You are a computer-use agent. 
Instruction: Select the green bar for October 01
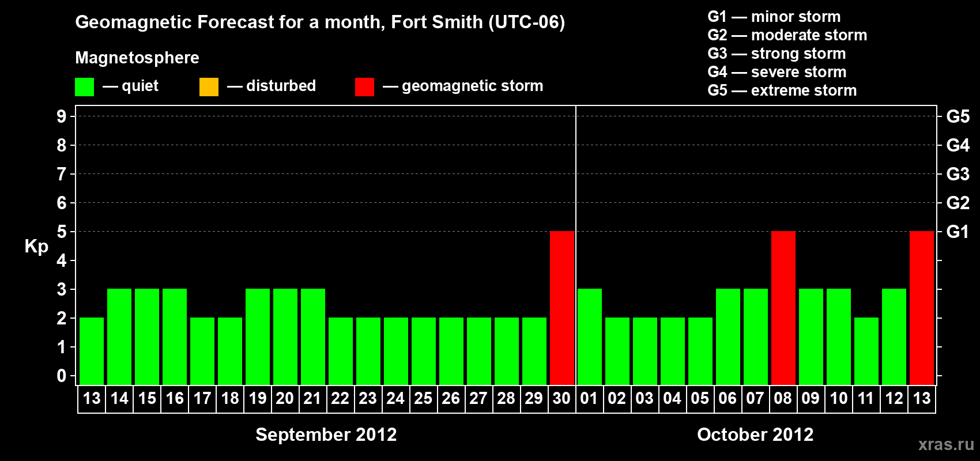tap(590, 337)
